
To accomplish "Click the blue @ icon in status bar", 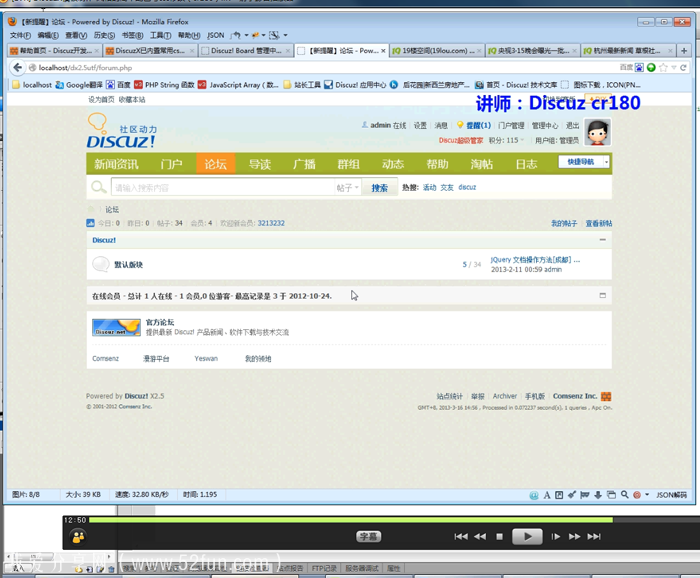I will (534, 495).
